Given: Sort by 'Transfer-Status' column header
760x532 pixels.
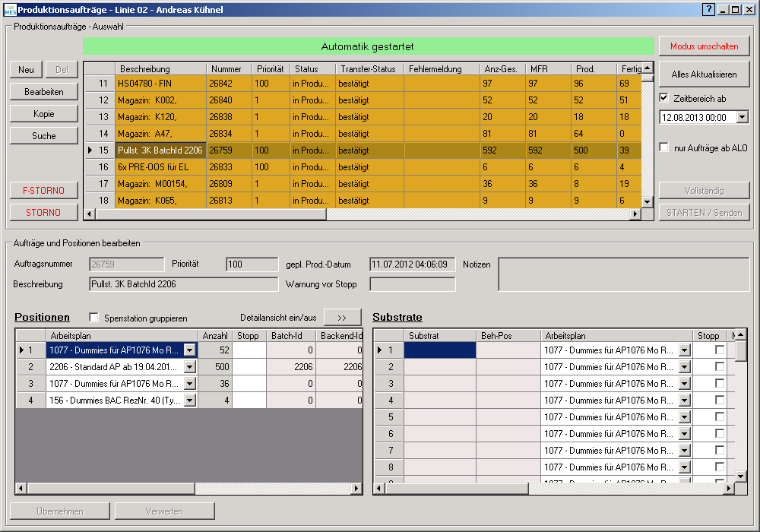Looking at the screenshot, I should click(x=369, y=69).
